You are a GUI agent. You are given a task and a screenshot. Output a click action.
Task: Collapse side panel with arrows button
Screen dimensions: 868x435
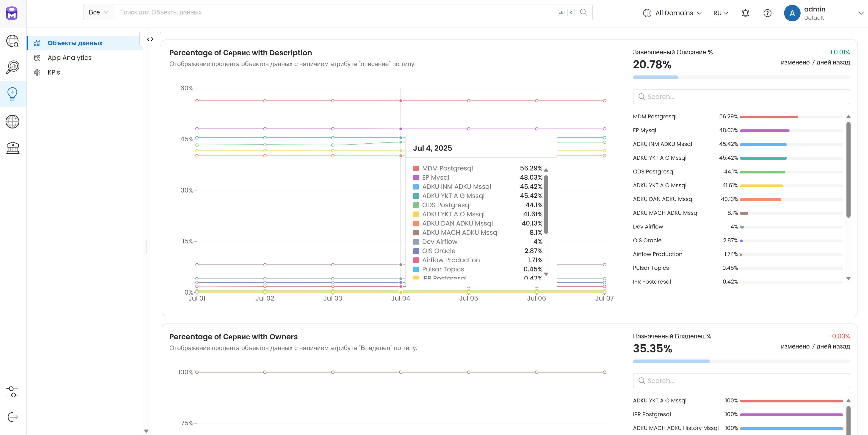(150, 39)
